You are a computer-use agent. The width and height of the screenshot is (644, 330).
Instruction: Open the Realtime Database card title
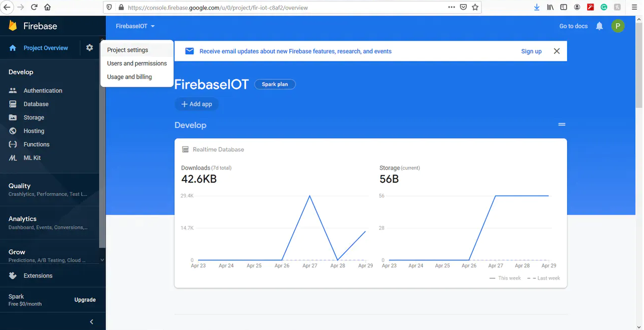(218, 150)
